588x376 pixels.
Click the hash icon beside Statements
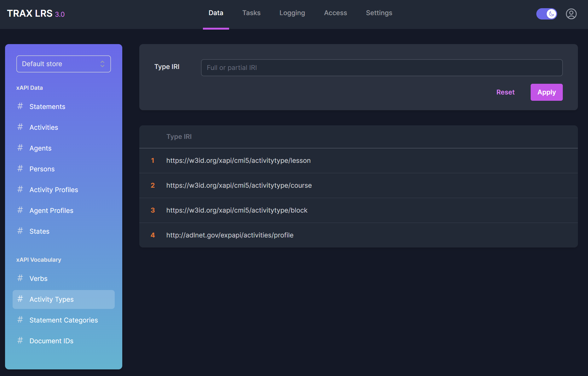[20, 106]
